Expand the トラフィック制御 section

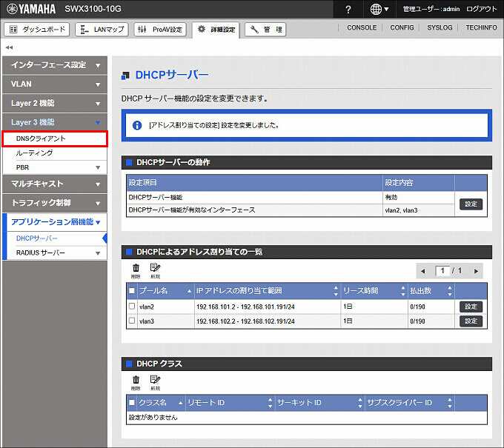[x=54, y=202]
